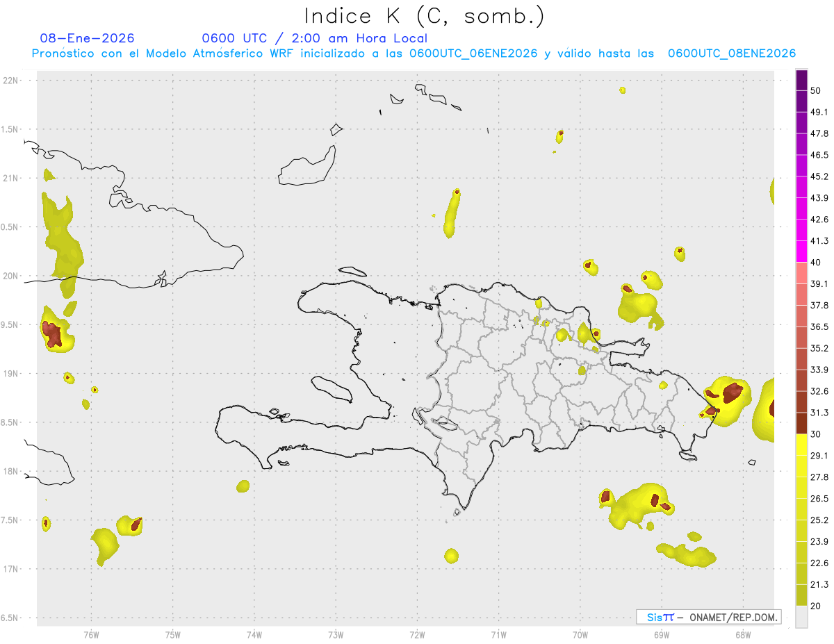
Task: Pick the dark brown swatch between 30 and 31.3
Action: [801, 423]
